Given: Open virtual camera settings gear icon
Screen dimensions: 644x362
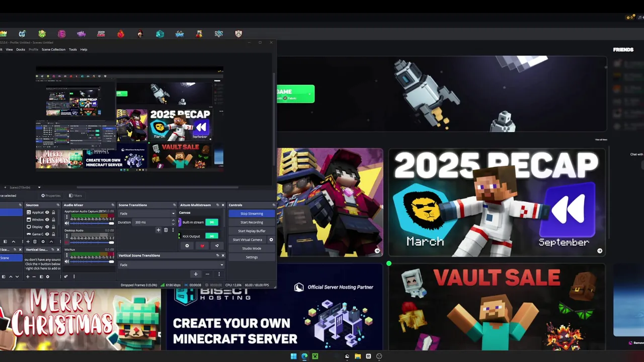Looking at the screenshot, I should [x=271, y=240].
